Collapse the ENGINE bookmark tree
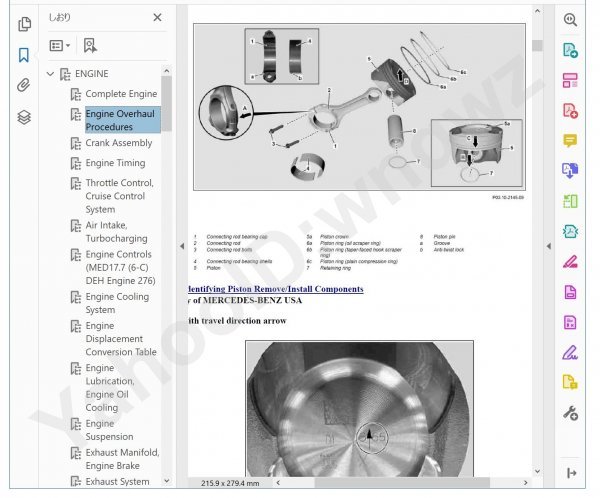The height and width of the screenshot is (498, 600). click(x=50, y=73)
